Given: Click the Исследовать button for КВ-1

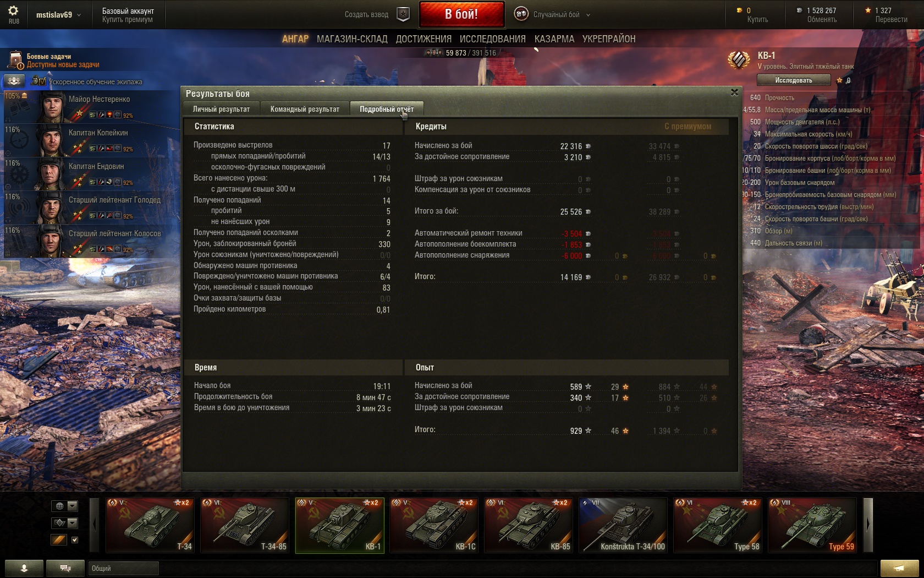Looking at the screenshot, I should (x=794, y=80).
